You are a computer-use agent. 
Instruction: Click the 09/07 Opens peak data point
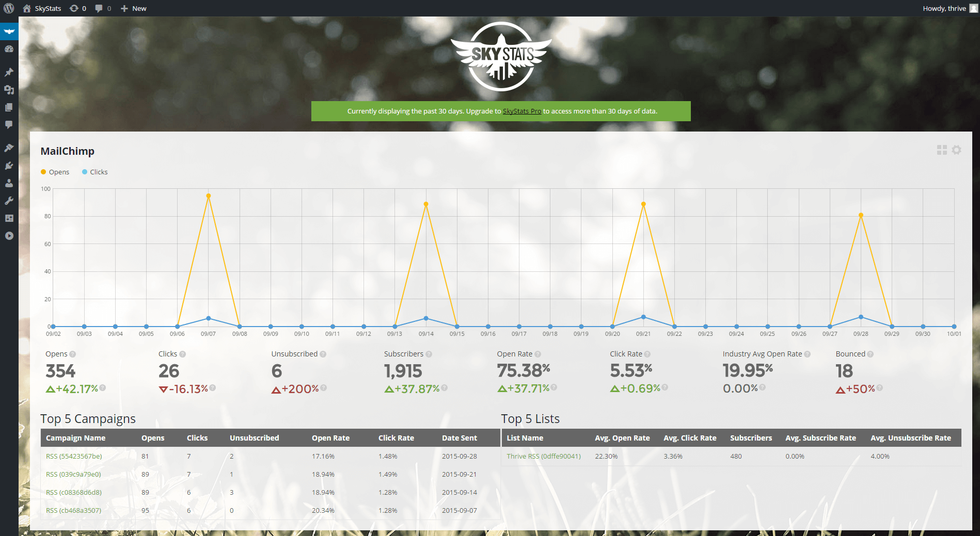click(209, 196)
